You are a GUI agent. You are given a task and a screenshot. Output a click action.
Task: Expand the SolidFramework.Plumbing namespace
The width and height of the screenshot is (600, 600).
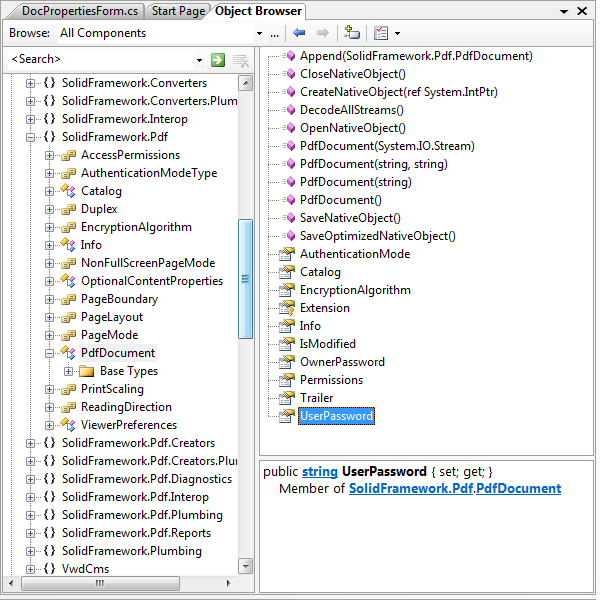pyautogui.click(x=30, y=551)
